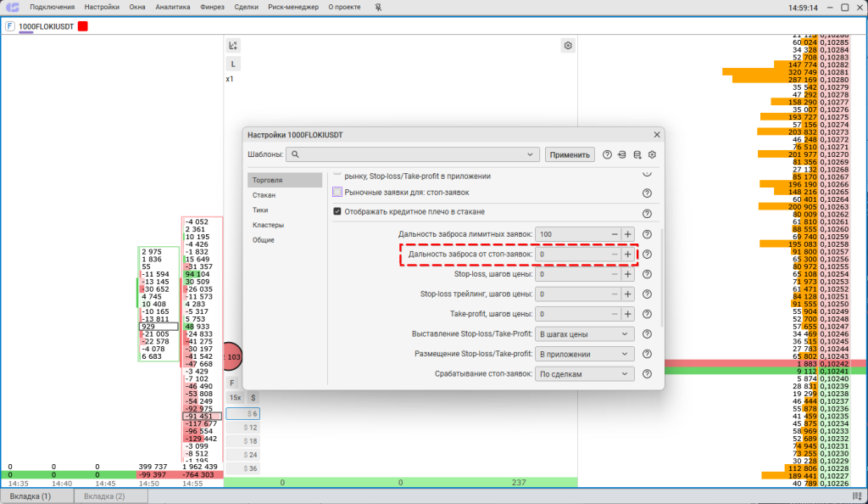
Task: Click the F icon left of 1000FLOKIUSDT
Action: tap(9, 26)
